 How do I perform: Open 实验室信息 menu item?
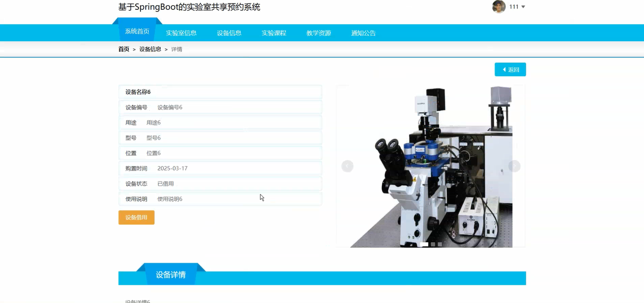[181, 33]
